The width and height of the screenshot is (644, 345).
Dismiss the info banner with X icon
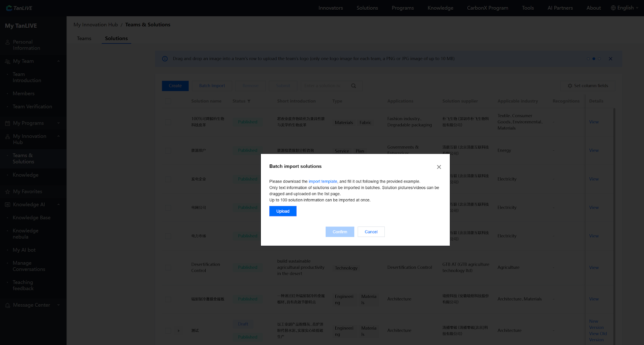pos(610,59)
